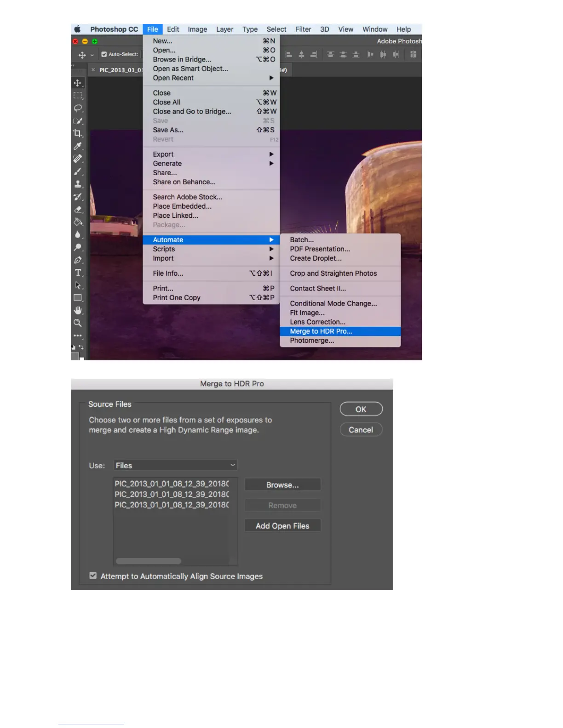Open the Edit menu
The image size is (563, 728).
[x=173, y=29]
